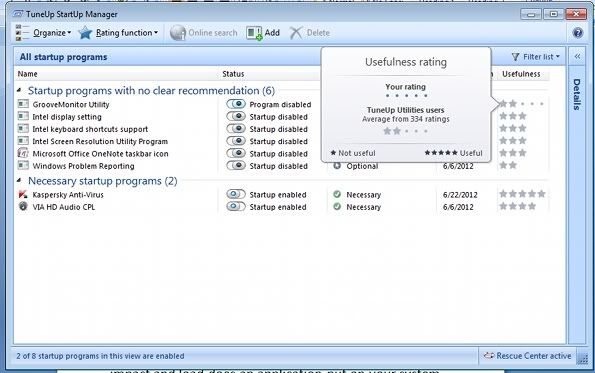Screen dimensions: 595x373
Task: Click GrooveMonitor usefulness stars
Action: click(x=521, y=104)
